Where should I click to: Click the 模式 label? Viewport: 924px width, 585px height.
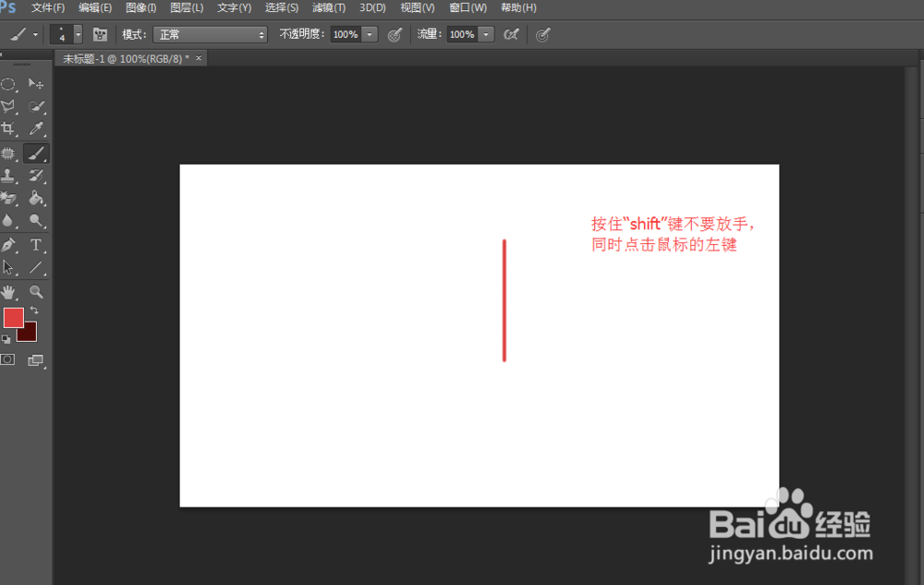click(134, 35)
